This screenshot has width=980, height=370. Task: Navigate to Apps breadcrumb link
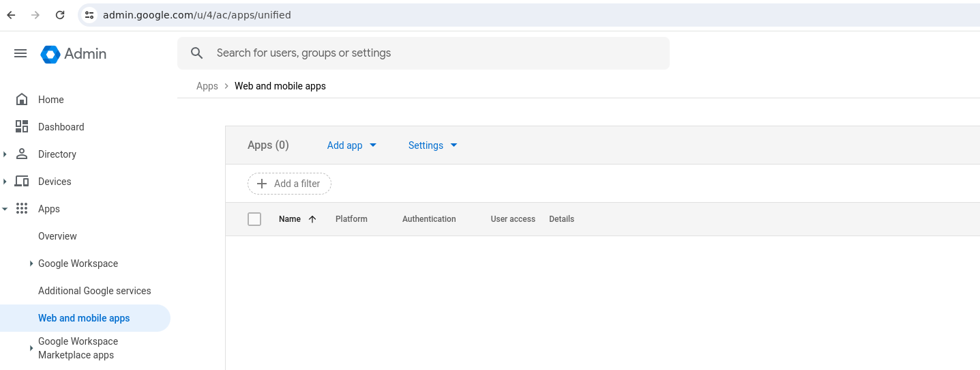pyautogui.click(x=207, y=86)
